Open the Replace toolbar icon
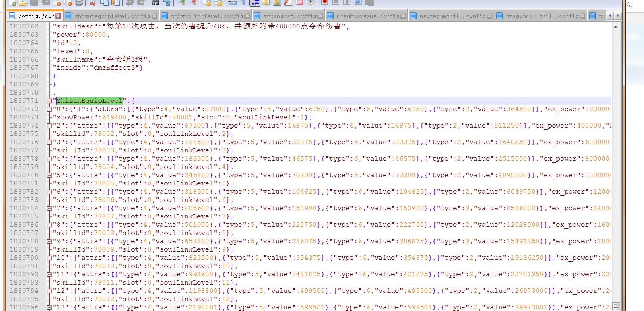Viewport: 644px width, 311px height. click(x=167, y=2)
